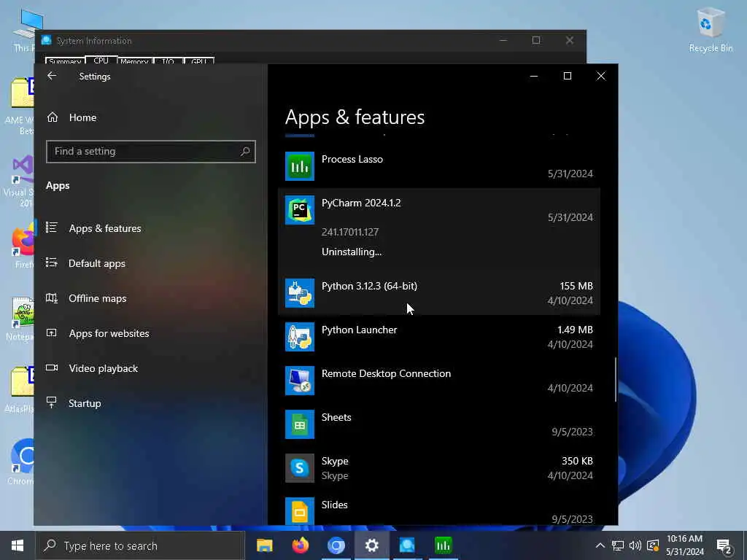The image size is (747, 560).
Task: Select the Skype app name text
Action: pos(335,461)
